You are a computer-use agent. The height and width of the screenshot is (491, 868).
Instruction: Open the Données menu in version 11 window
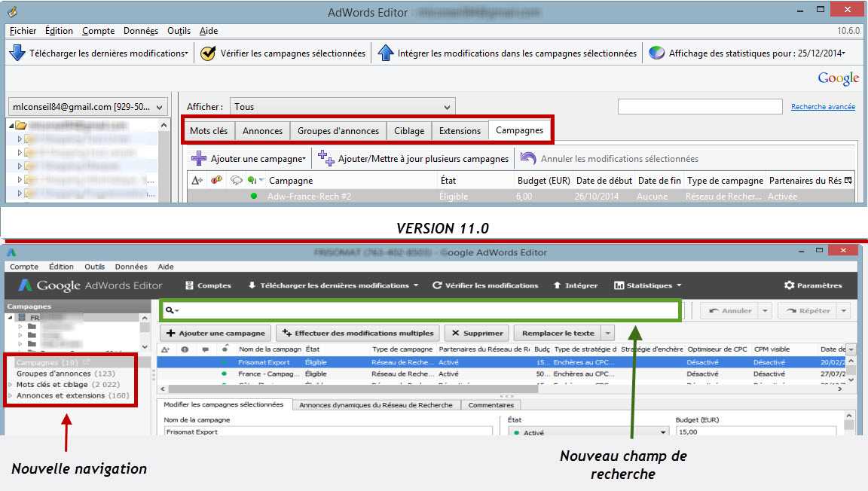131,267
